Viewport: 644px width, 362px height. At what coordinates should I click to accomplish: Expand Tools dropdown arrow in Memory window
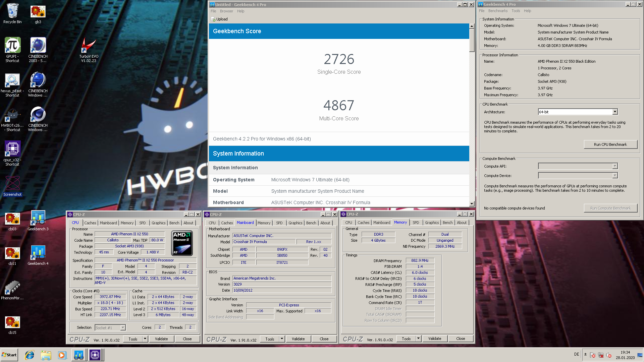point(419,339)
